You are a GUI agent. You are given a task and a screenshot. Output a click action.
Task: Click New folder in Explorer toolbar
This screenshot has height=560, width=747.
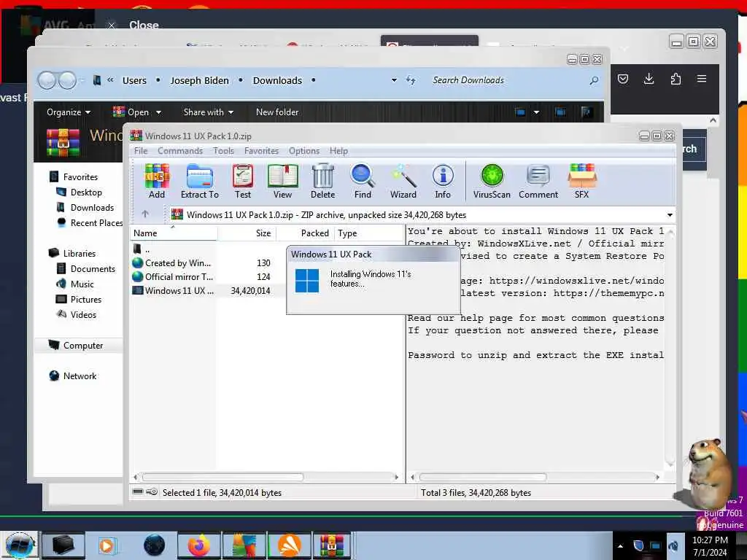pos(277,112)
